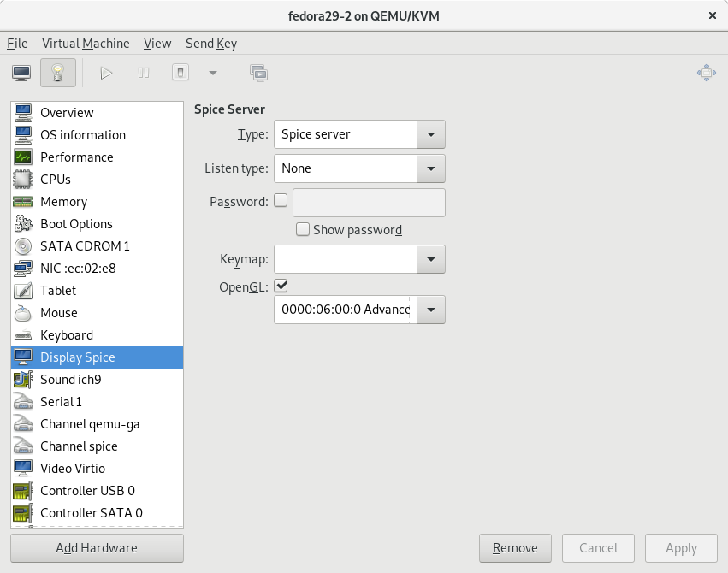
Task: Click the Channel qemu-ga icon
Action: [x=23, y=424]
